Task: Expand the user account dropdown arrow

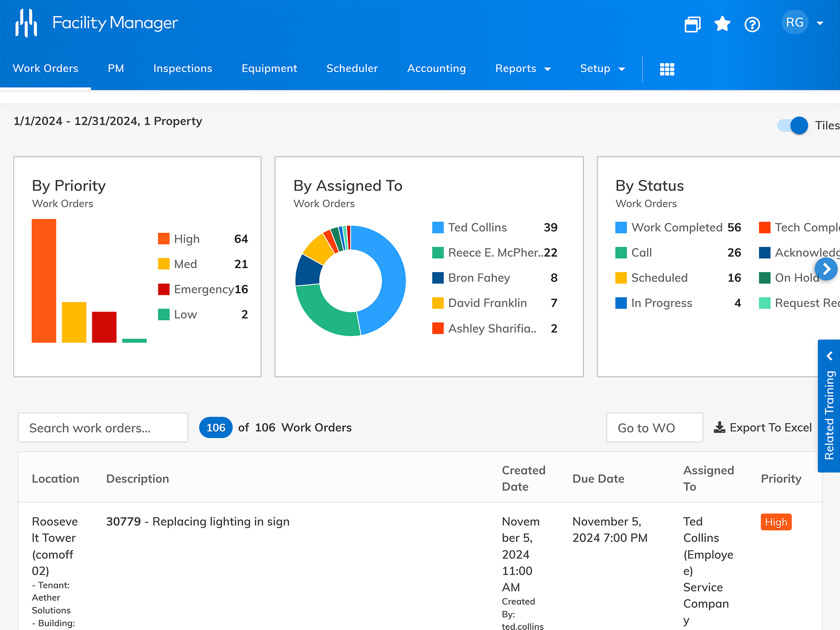Action: [820, 23]
